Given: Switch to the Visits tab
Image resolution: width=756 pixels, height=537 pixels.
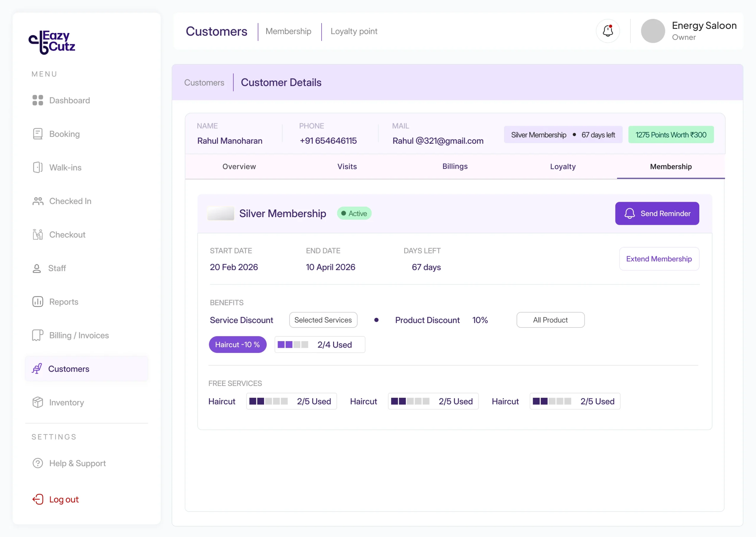Looking at the screenshot, I should pos(347,166).
